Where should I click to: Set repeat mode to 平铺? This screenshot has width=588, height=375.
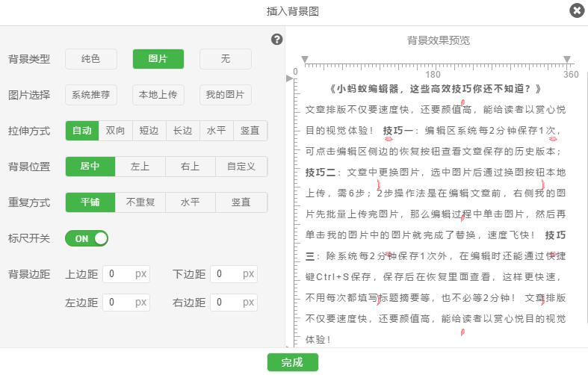pos(90,202)
